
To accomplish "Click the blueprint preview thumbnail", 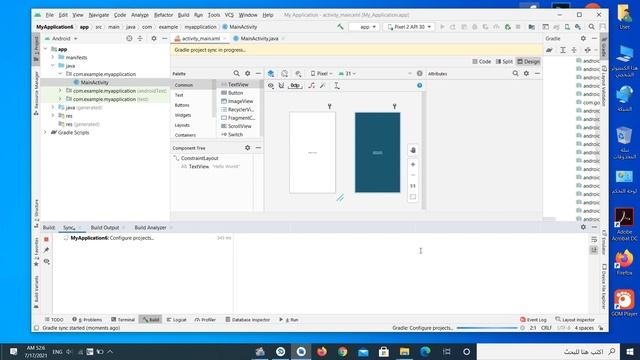I will click(378, 152).
